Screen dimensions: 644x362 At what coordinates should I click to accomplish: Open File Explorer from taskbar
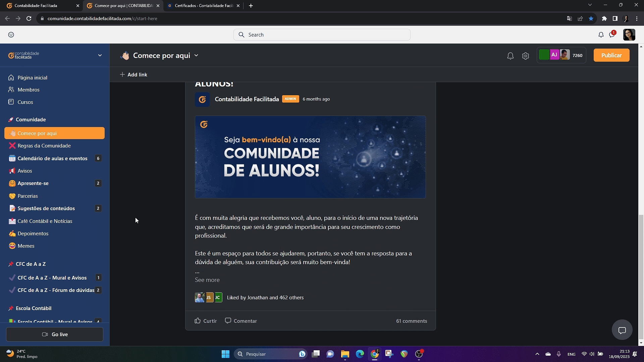pos(345,354)
